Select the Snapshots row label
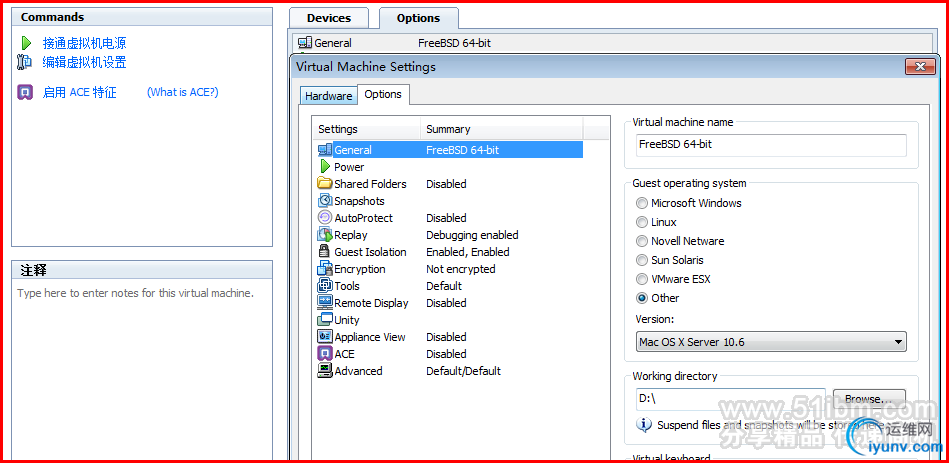The width and height of the screenshot is (949, 463). 360,201
